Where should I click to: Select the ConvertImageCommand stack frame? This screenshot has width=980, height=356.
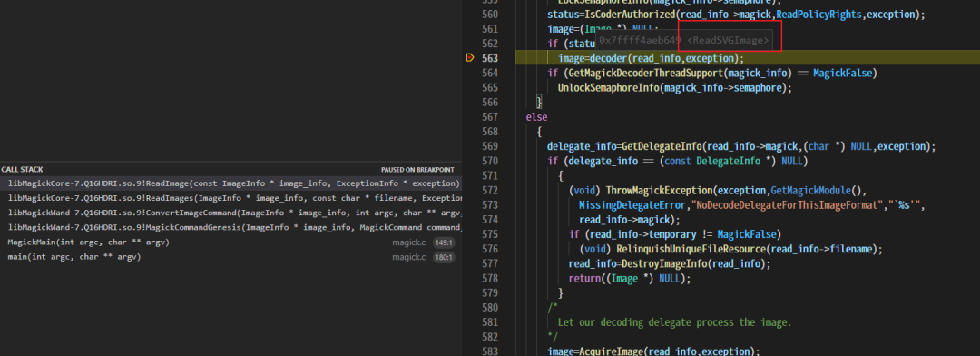(230, 213)
